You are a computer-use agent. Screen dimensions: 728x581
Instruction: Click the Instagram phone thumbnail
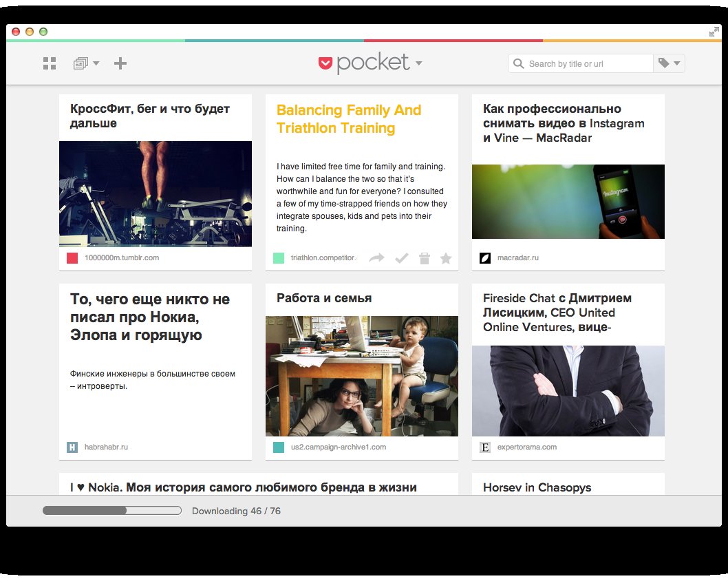568,202
